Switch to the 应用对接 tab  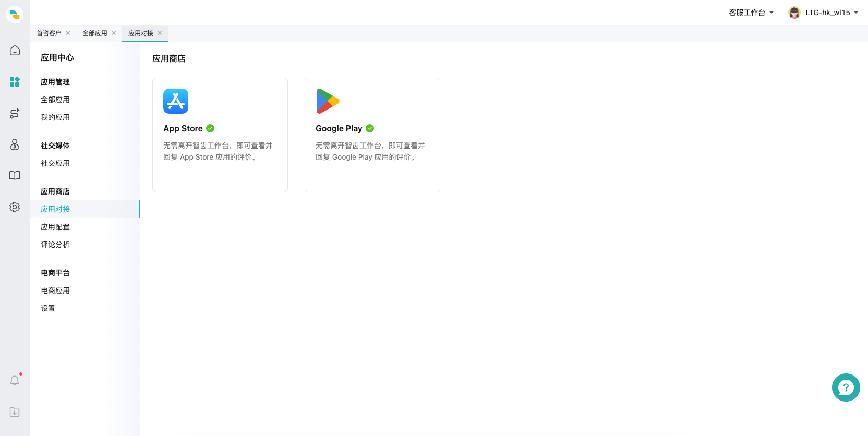tap(141, 33)
